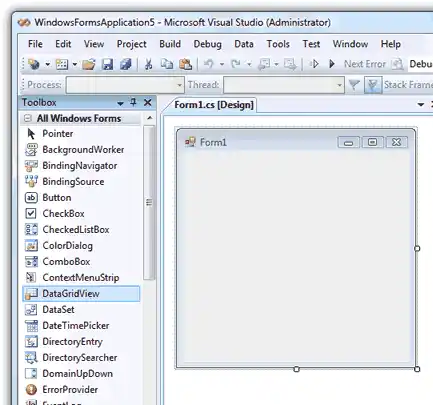Click the New Project toolbar icon
Screen dimensions: 433x405
coord(33,64)
